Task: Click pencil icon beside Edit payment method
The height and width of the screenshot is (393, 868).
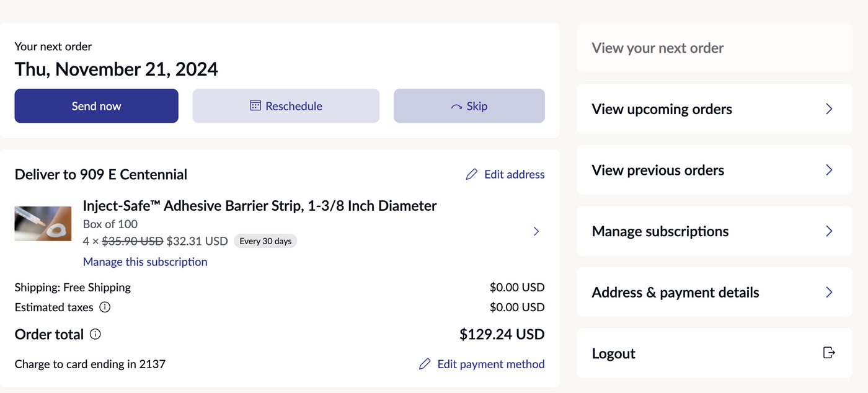Action: [x=425, y=364]
